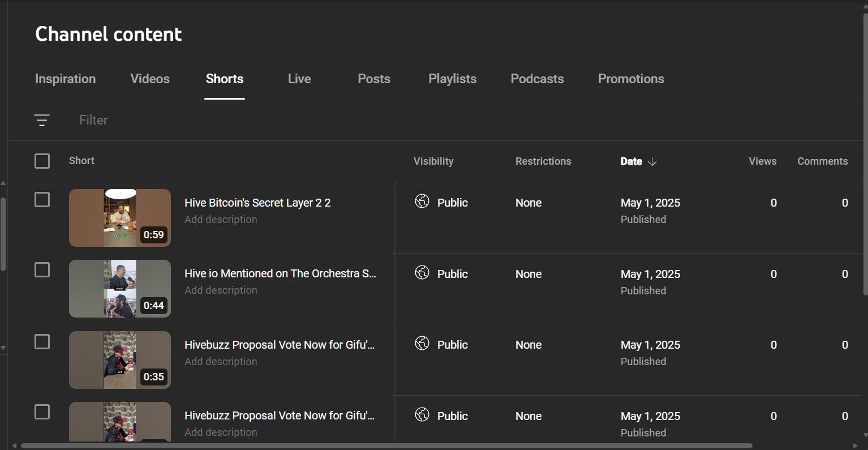Open thumbnail of last Hivebuzz row
This screenshot has width=868, height=450.
point(120,422)
